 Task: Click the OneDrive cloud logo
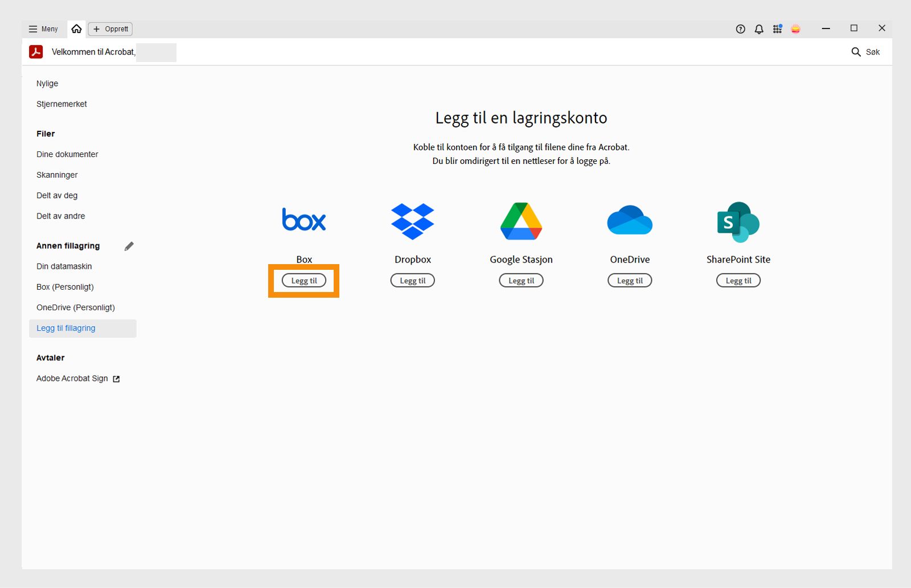pos(630,220)
